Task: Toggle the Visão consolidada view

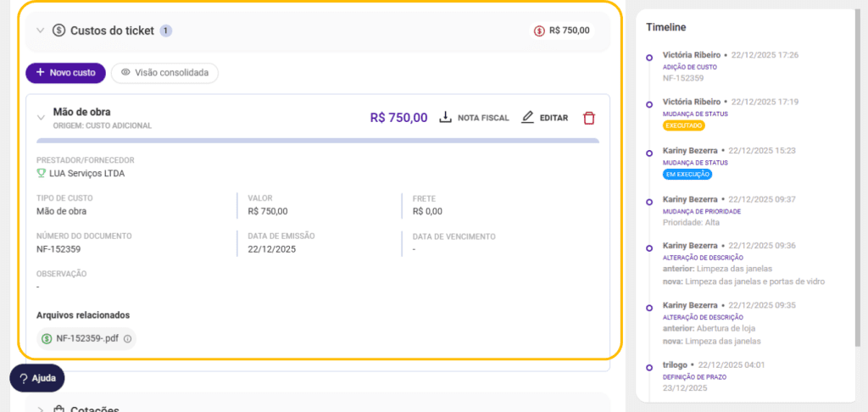Action: pyautogui.click(x=164, y=73)
